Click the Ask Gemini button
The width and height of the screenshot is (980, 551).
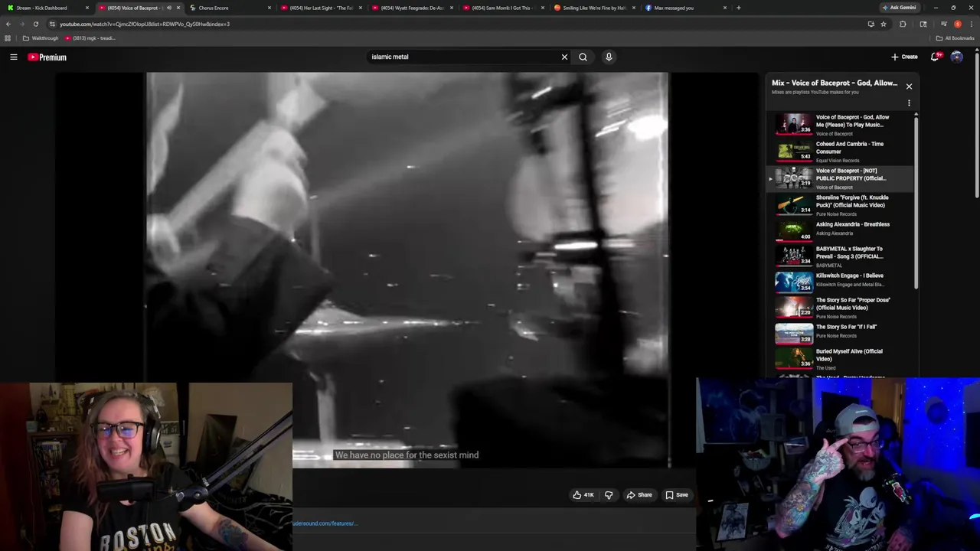[x=899, y=8]
